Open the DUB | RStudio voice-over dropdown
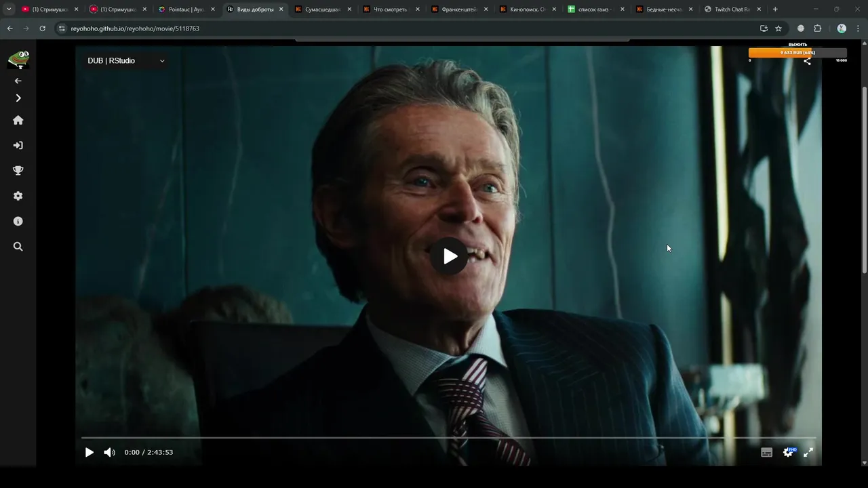 pyautogui.click(x=126, y=61)
